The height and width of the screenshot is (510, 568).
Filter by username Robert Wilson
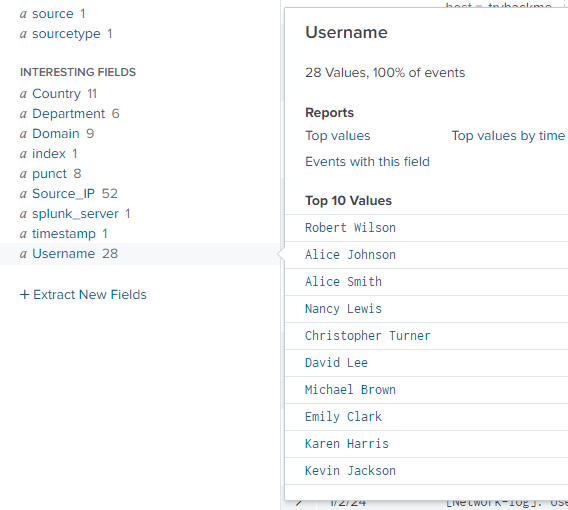pos(350,228)
